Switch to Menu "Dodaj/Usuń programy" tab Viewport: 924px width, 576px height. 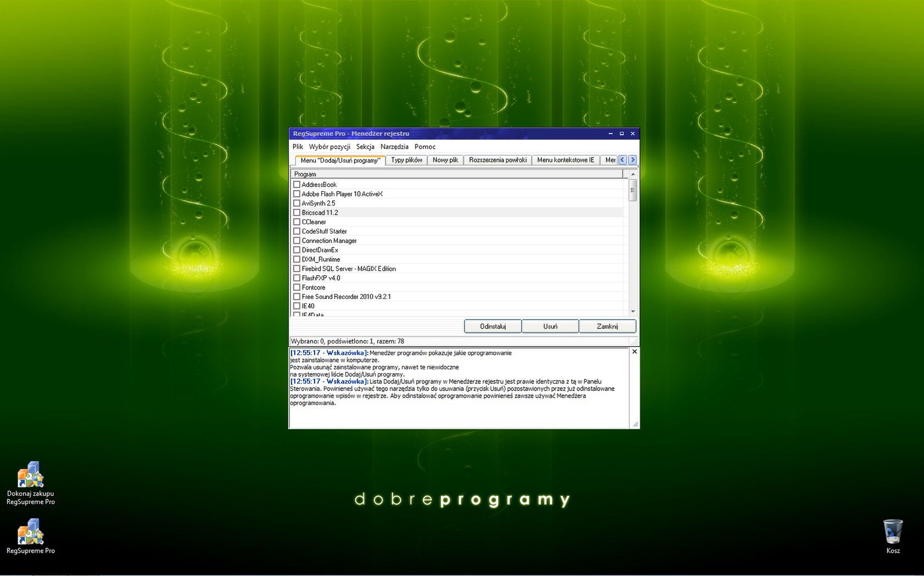click(x=340, y=160)
